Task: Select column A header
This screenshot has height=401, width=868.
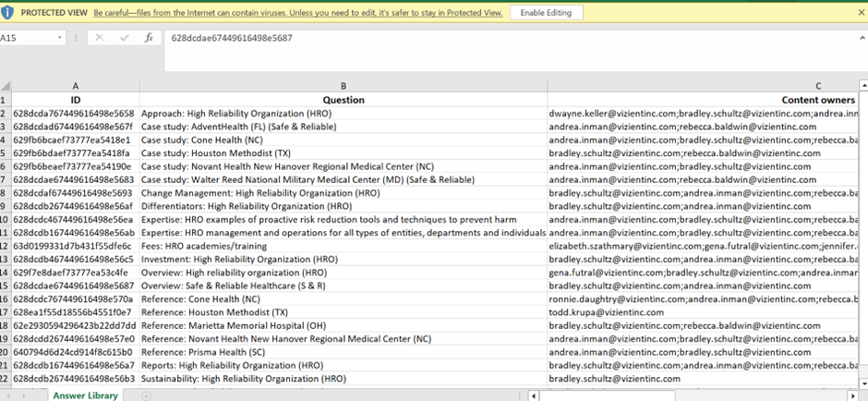Action: pos(76,86)
